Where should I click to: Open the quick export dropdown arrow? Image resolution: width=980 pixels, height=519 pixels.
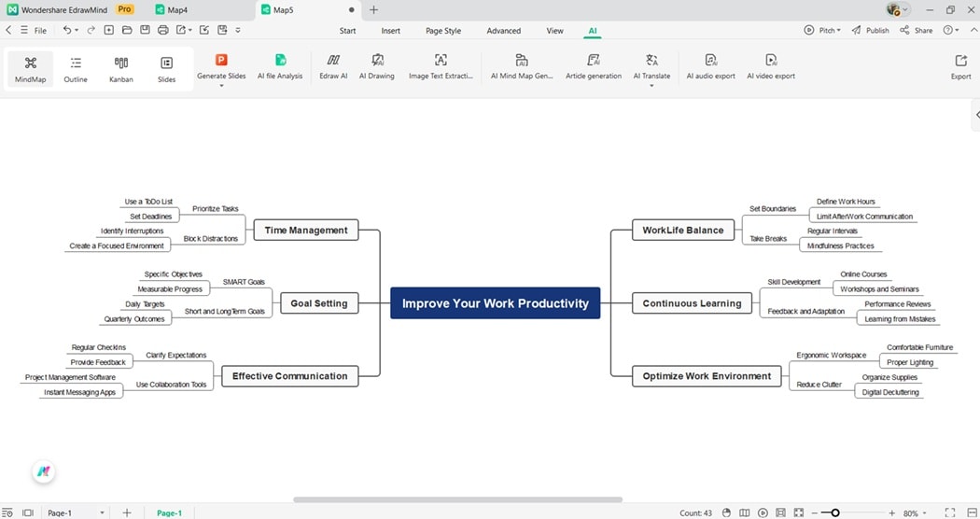[190, 30]
